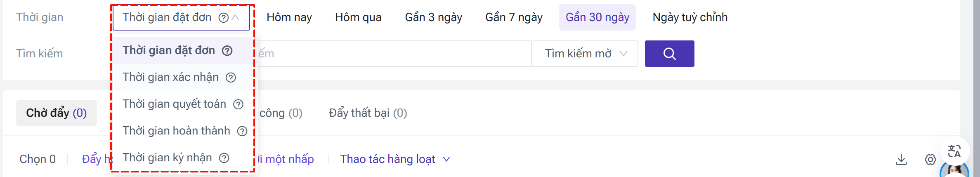Open the gear settings icon
Viewport: 980px width, 177px height.
930,160
